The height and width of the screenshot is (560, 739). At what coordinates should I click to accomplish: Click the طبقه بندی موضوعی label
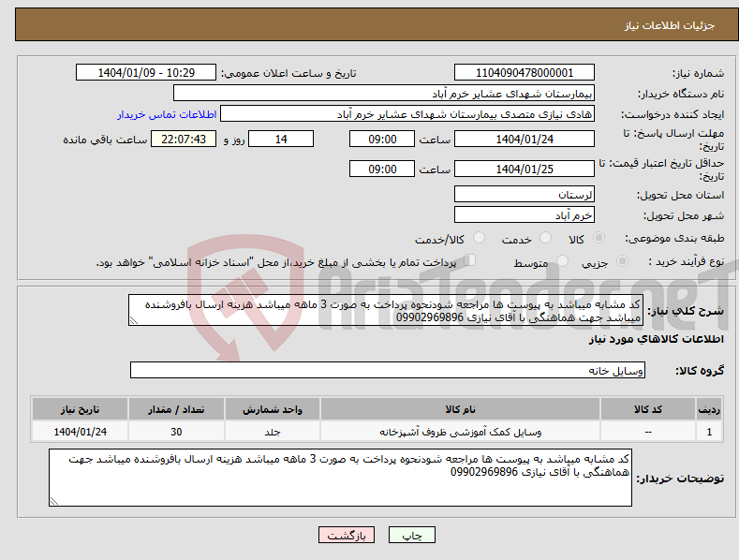click(x=674, y=238)
